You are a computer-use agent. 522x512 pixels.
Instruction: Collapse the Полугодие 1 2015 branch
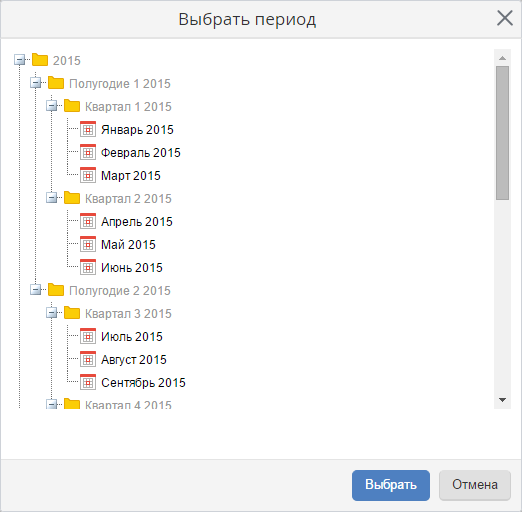(x=36, y=83)
